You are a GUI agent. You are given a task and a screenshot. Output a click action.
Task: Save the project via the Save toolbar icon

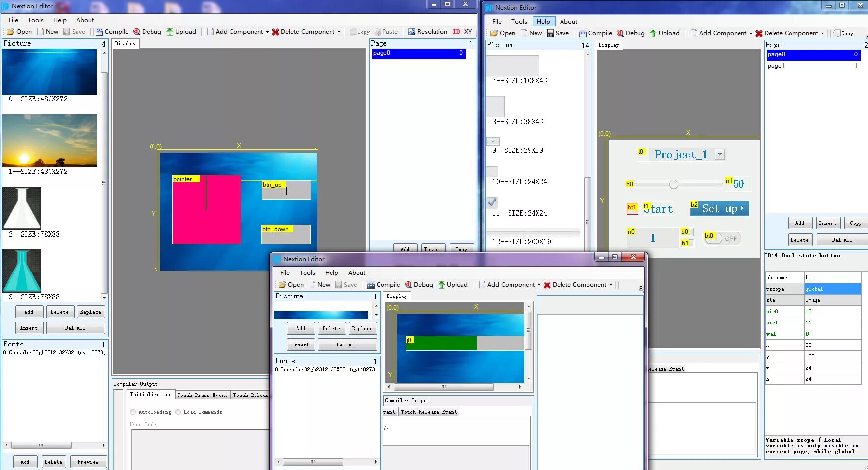[x=346, y=284]
